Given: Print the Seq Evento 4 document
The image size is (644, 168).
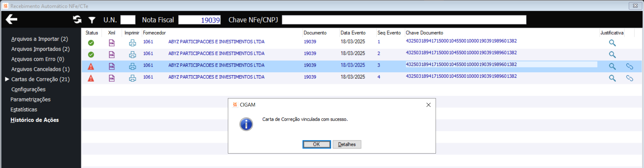Looking at the screenshot, I should click(133, 78).
